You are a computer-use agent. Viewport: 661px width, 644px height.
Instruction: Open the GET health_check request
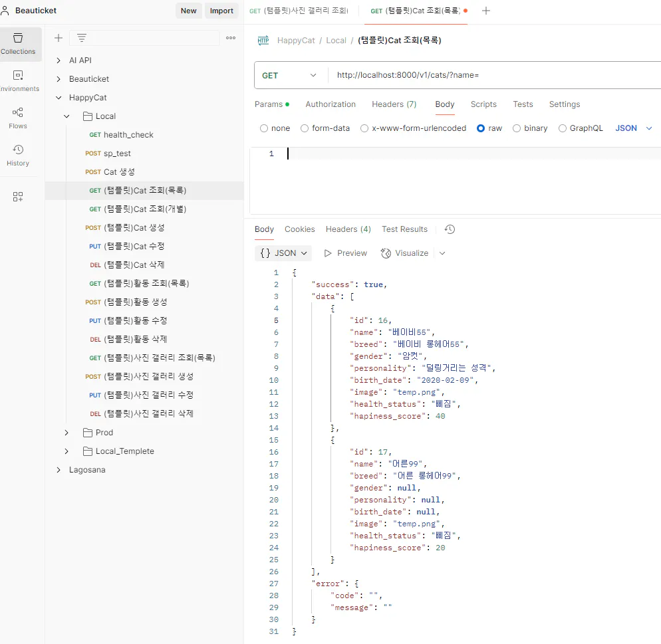144,135
